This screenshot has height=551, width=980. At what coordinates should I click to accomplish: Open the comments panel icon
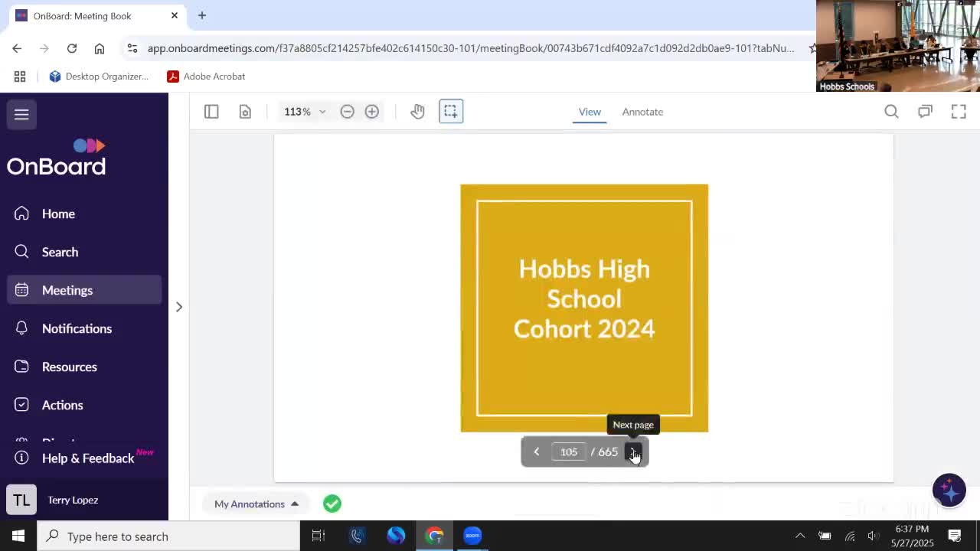[925, 112]
